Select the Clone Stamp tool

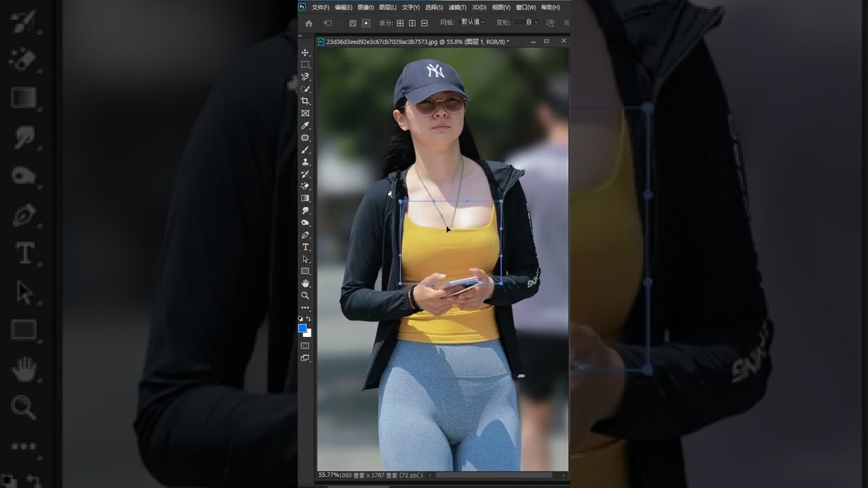tap(305, 162)
